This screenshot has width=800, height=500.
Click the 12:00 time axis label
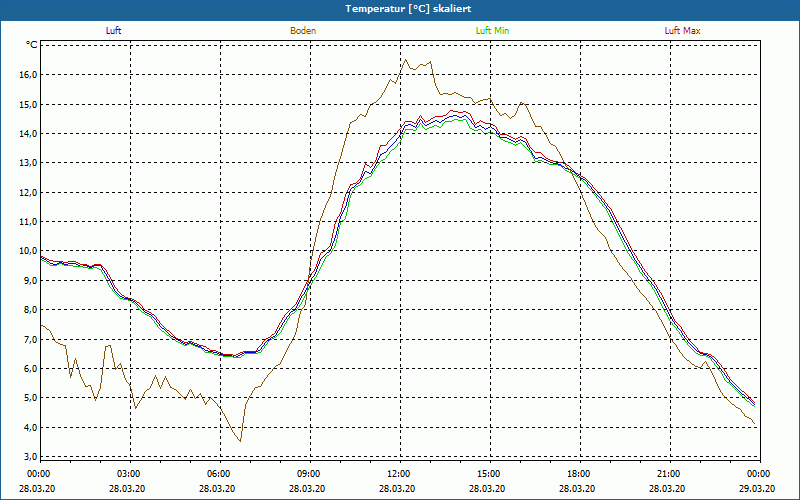point(398,474)
